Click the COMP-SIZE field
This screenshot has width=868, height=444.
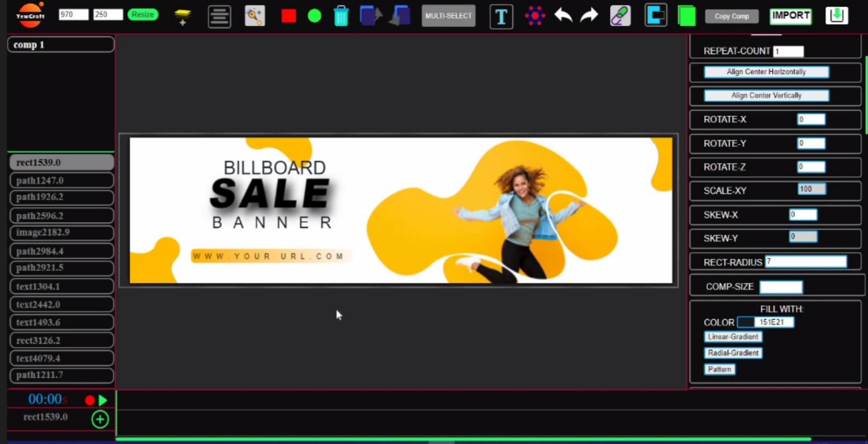[781, 287]
